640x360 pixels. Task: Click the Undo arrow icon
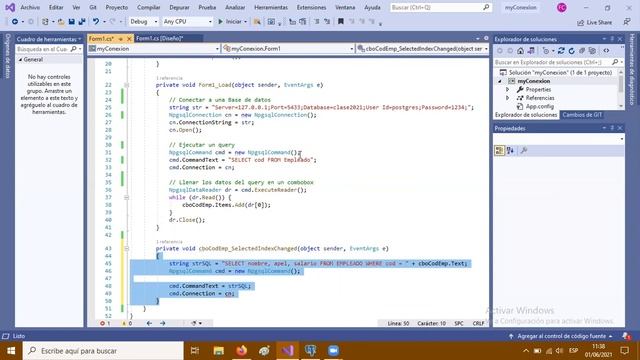tap(96, 22)
